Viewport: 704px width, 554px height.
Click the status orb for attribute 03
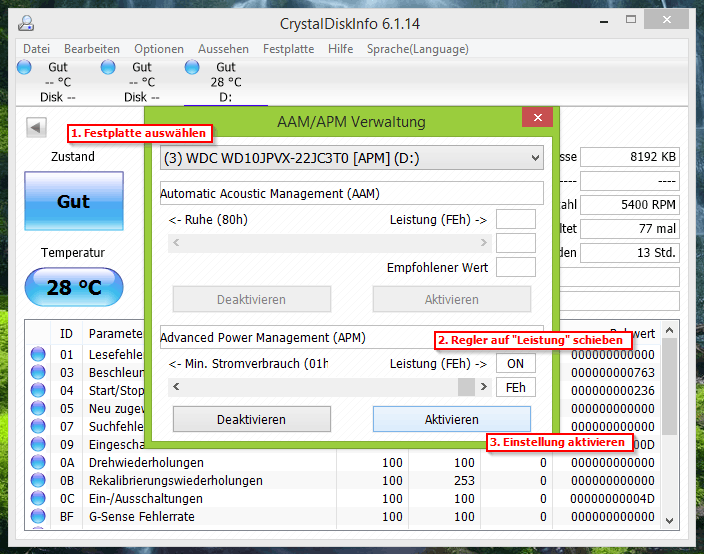pyautogui.click(x=38, y=372)
